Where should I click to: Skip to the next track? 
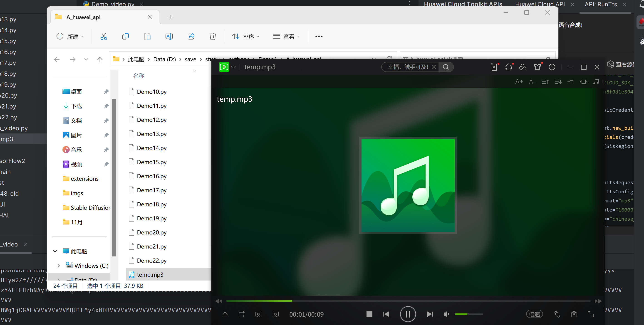tap(429, 314)
